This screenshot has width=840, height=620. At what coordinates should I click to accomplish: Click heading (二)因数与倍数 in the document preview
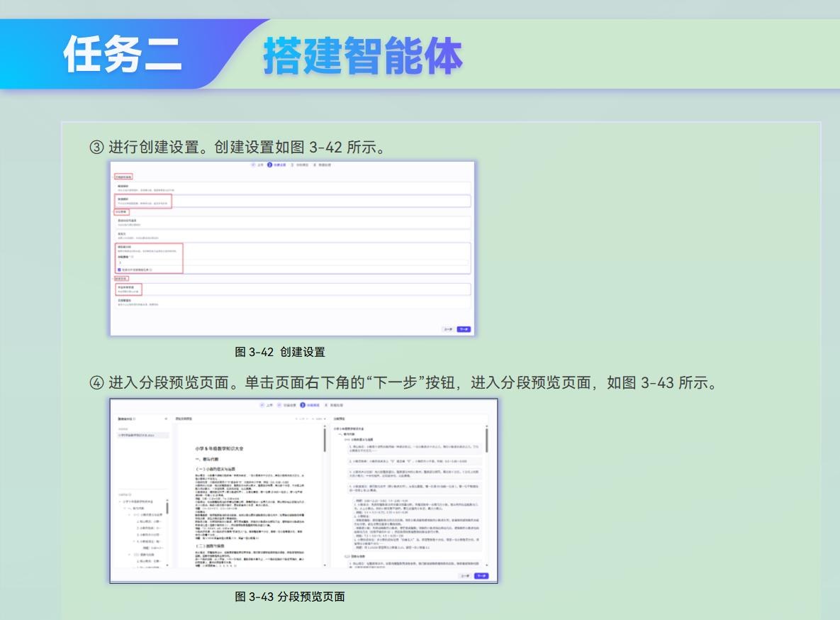point(210,546)
